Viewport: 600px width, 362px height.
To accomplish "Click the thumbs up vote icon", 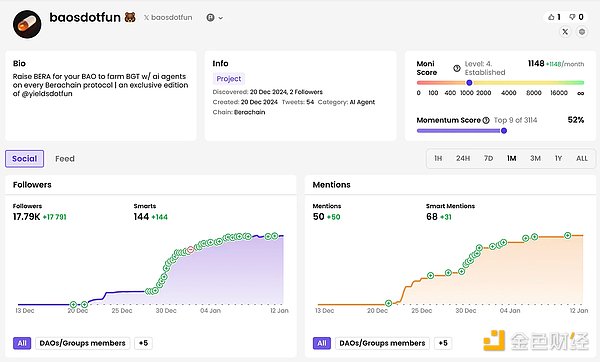I will 551,17.
